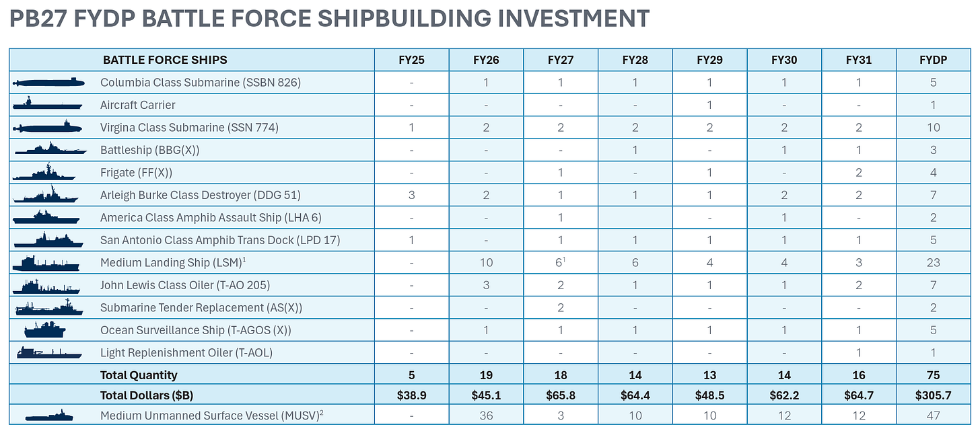Viewport: 980px width, 433px height.
Task: Click the Virginia Class Submarine silhouette icon
Action: click(x=48, y=127)
